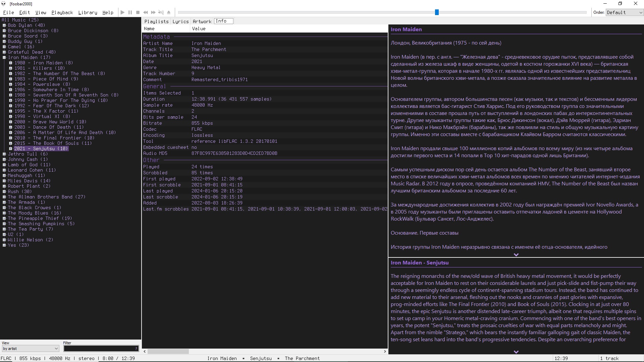Expand the 1982 The Number Of The Beast album
The width and height of the screenshot is (644, 362).
[x=11, y=73]
